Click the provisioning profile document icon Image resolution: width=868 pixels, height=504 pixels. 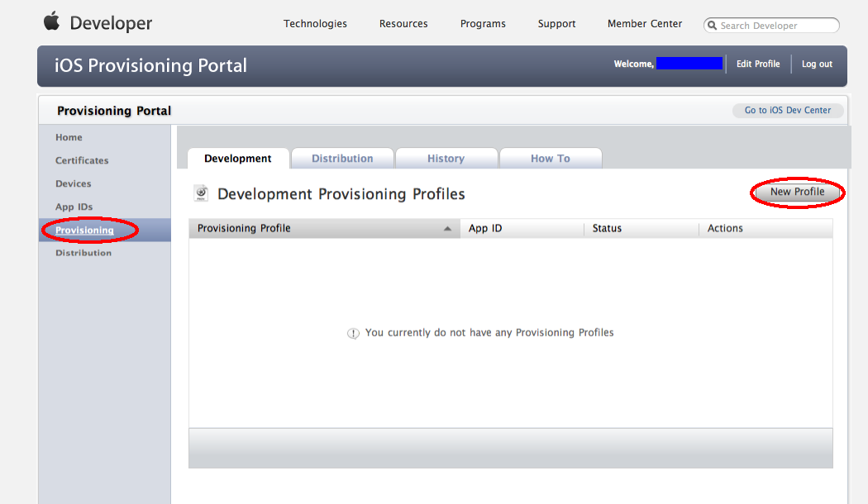coord(201,193)
